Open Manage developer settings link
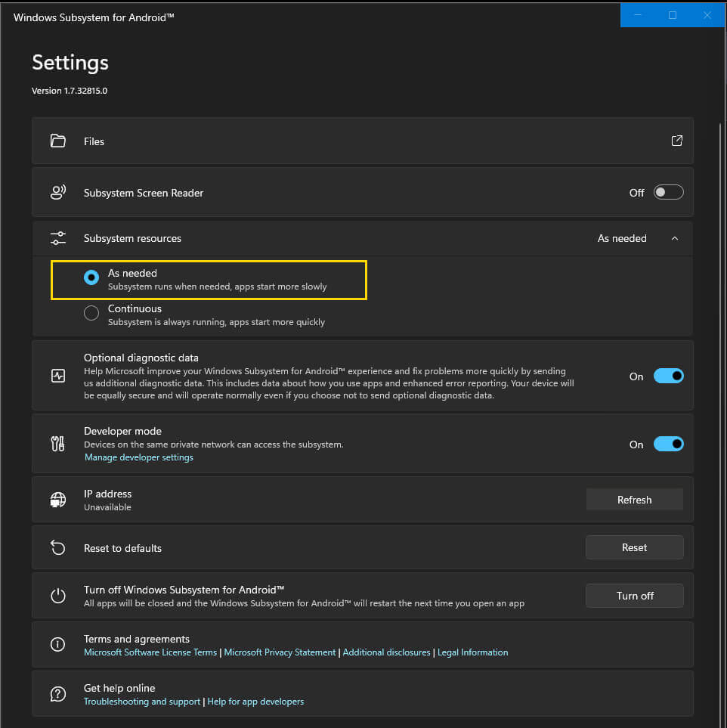Image resolution: width=727 pixels, height=728 pixels. click(139, 457)
